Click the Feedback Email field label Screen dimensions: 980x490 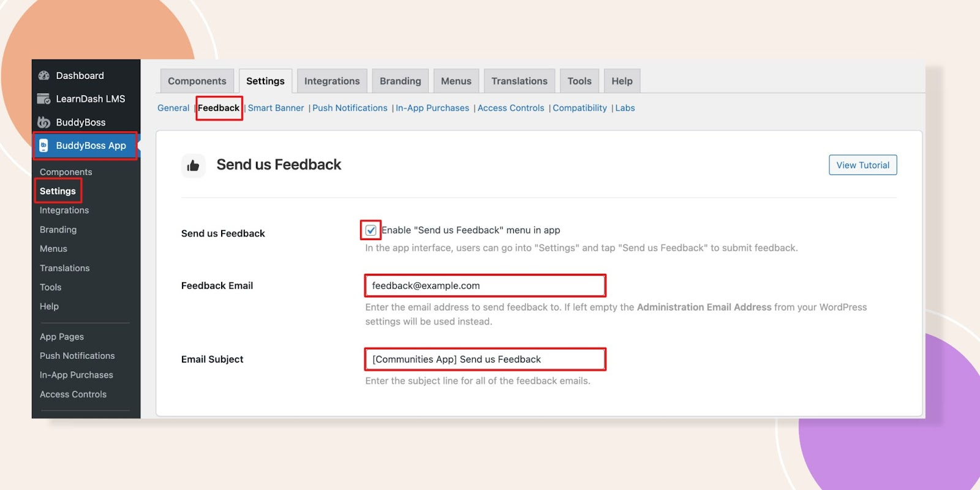(x=217, y=285)
